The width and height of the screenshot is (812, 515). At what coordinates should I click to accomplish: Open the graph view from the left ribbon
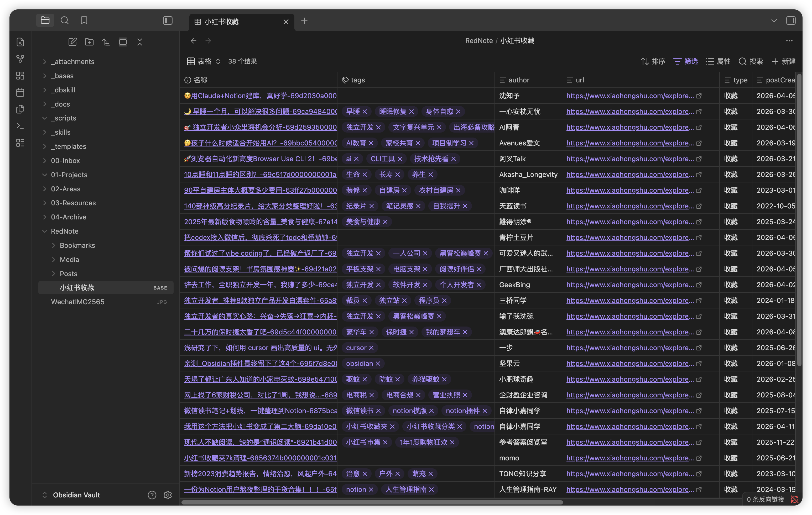click(x=20, y=59)
